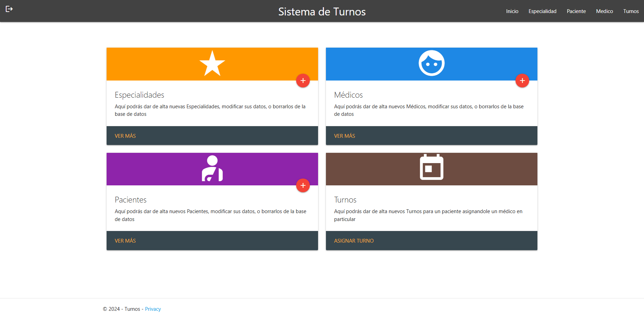Click VER MÁS on the Especialidades card

click(x=125, y=136)
